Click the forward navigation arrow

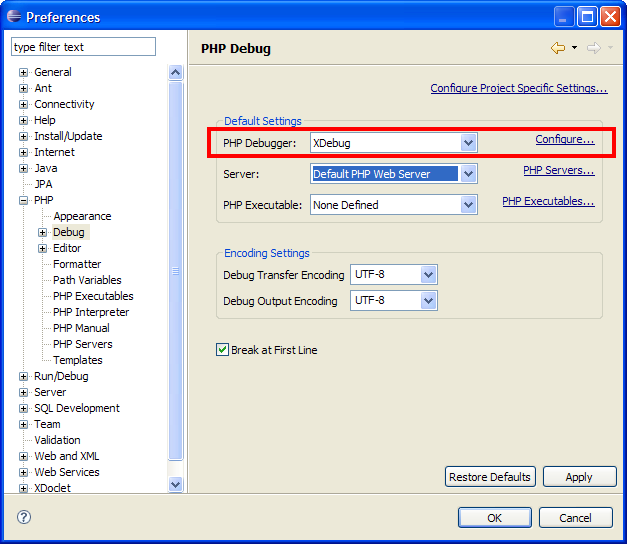click(x=594, y=48)
